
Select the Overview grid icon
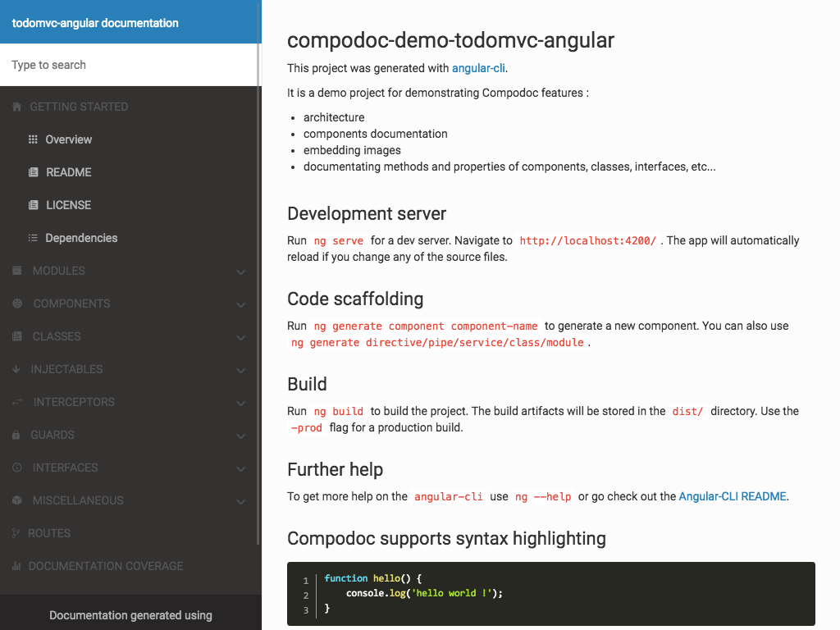(x=34, y=139)
